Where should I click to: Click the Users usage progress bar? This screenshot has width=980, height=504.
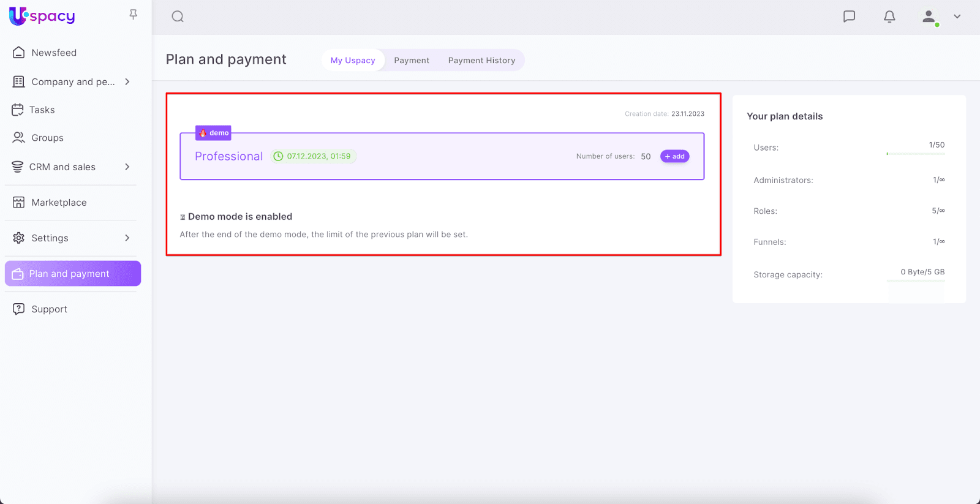point(915,154)
